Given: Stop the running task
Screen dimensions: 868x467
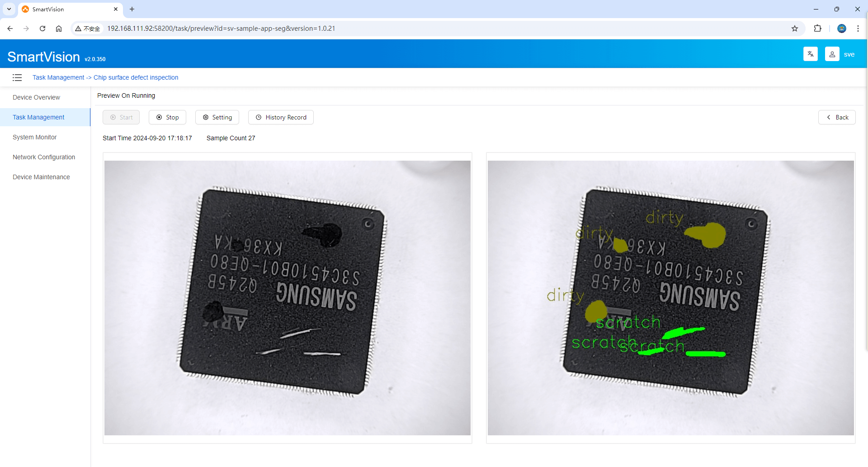Looking at the screenshot, I should click(x=167, y=117).
